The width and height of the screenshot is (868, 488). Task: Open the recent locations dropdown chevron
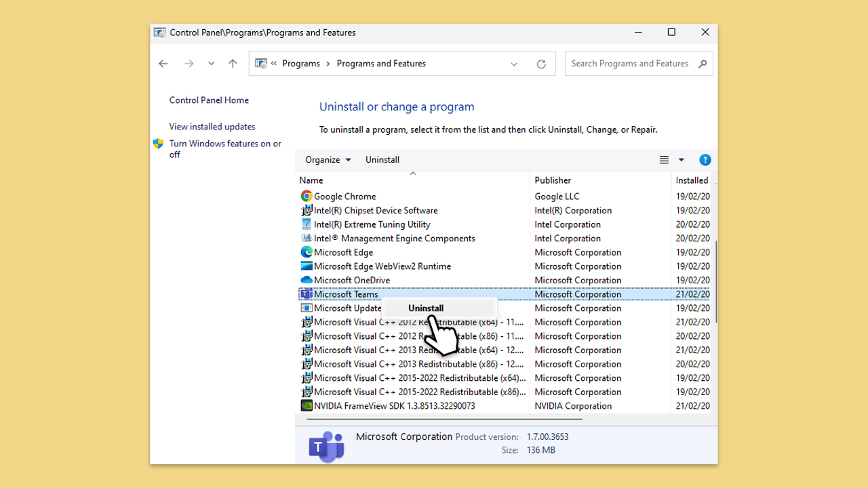pyautogui.click(x=212, y=64)
